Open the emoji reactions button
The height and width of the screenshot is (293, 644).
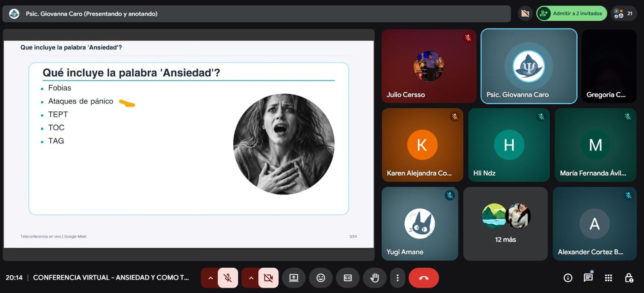pyautogui.click(x=321, y=278)
